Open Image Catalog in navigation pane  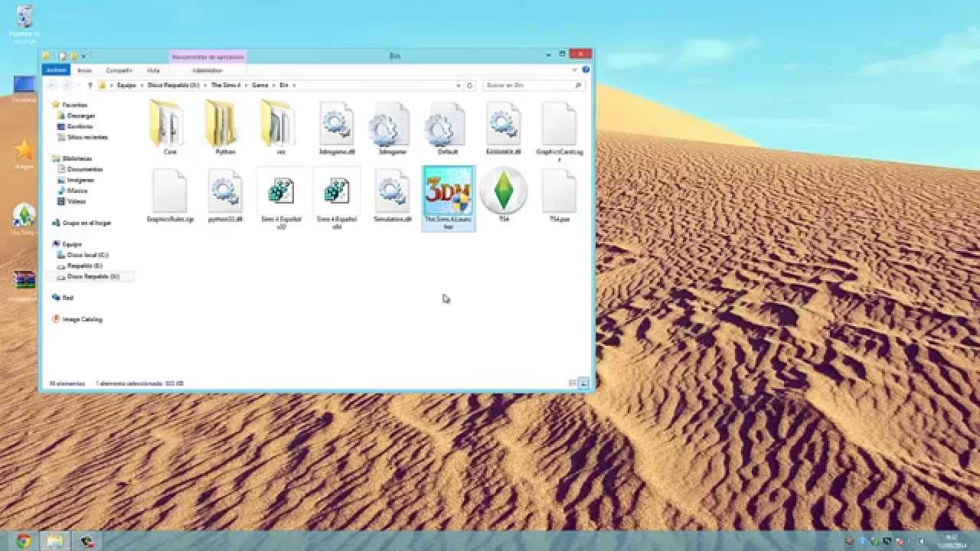coord(77,319)
